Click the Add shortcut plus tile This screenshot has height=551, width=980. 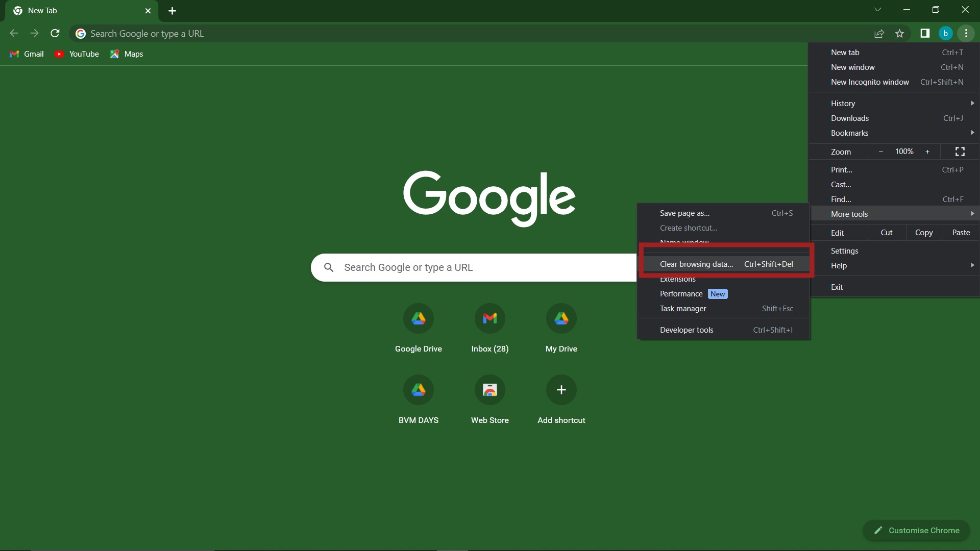pos(561,399)
